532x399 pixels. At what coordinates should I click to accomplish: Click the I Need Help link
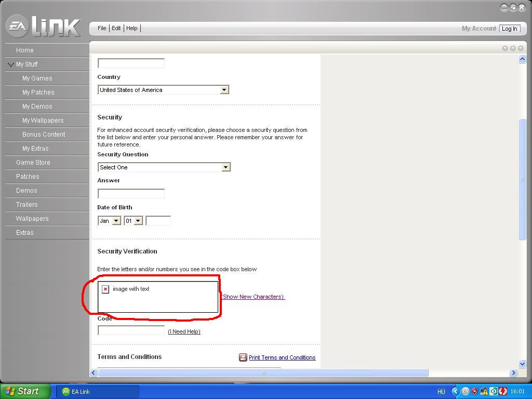(184, 331)
